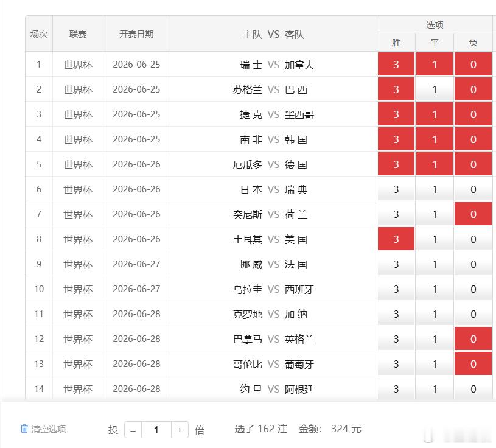Deselect loss (0) for 突尼斯 VS 荷兰

click(473, 214)
